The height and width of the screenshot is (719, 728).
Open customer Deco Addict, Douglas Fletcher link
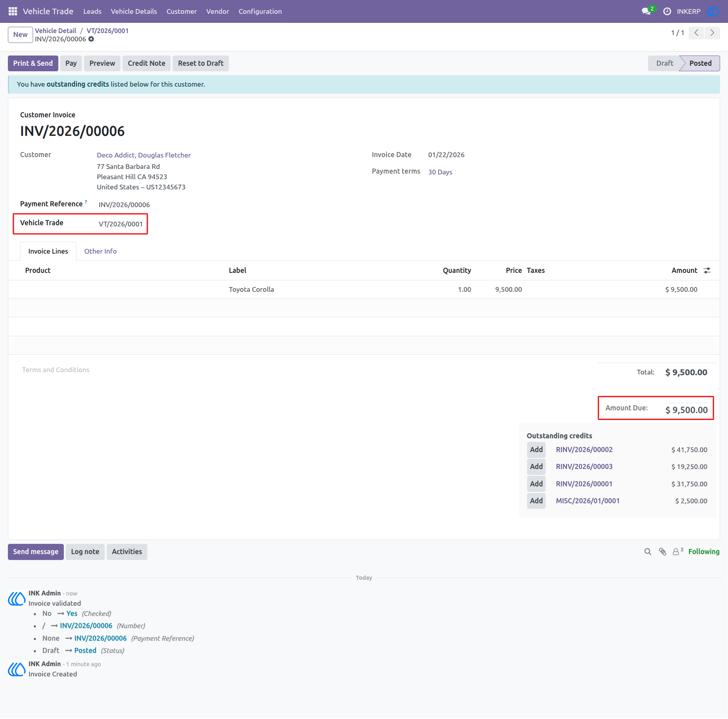(x=144, y=155)
